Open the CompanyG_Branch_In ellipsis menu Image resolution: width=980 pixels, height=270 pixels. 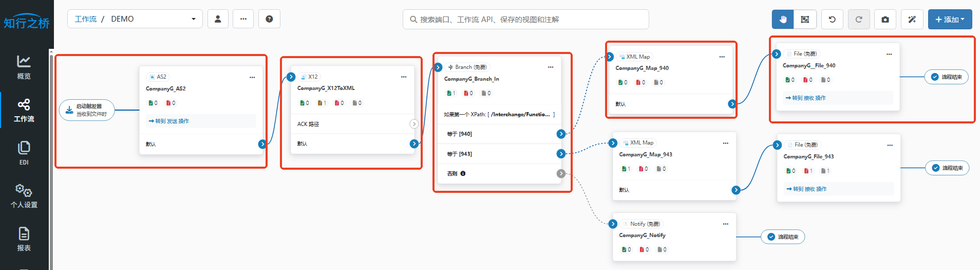point(551,67)
